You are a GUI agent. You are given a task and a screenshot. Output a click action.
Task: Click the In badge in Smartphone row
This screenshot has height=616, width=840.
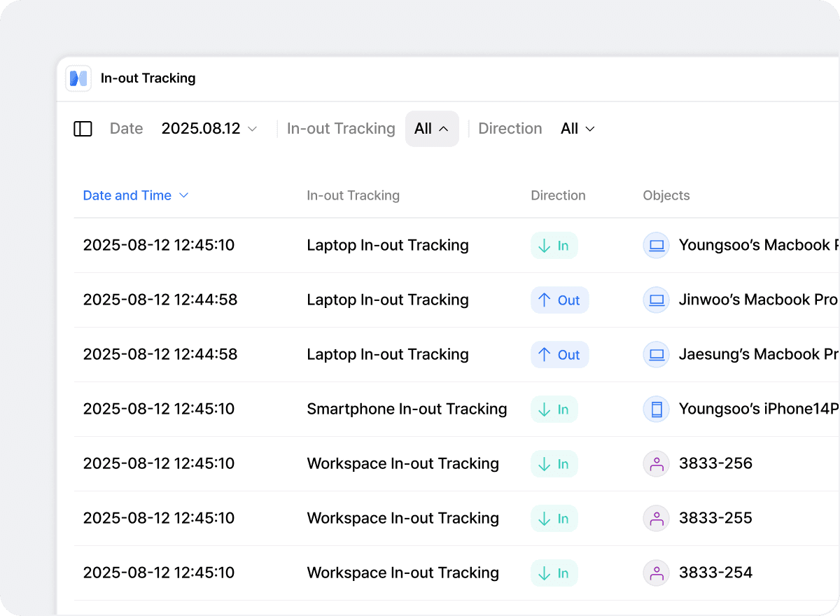(554, 409)
